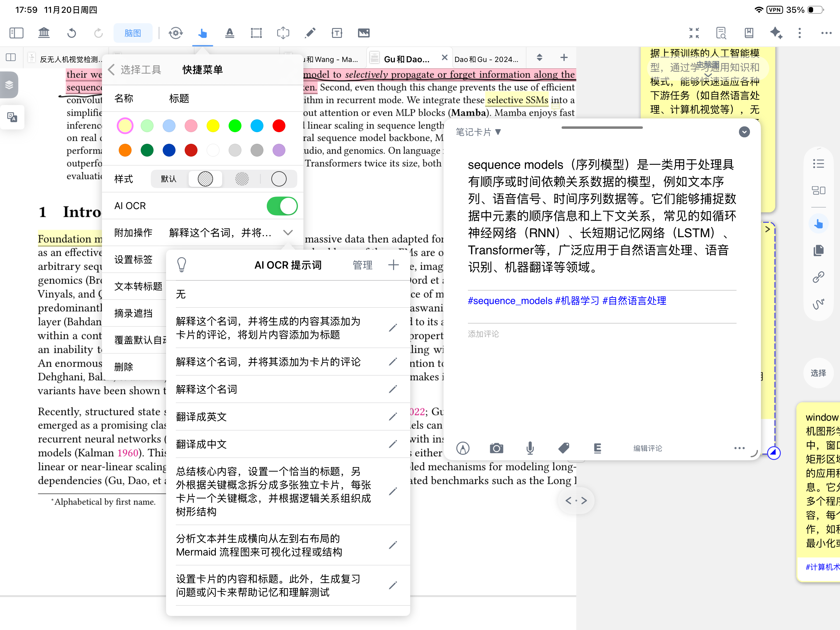840x630 pixels.
Task: Choose the 默认 style option
Action: 168,179
